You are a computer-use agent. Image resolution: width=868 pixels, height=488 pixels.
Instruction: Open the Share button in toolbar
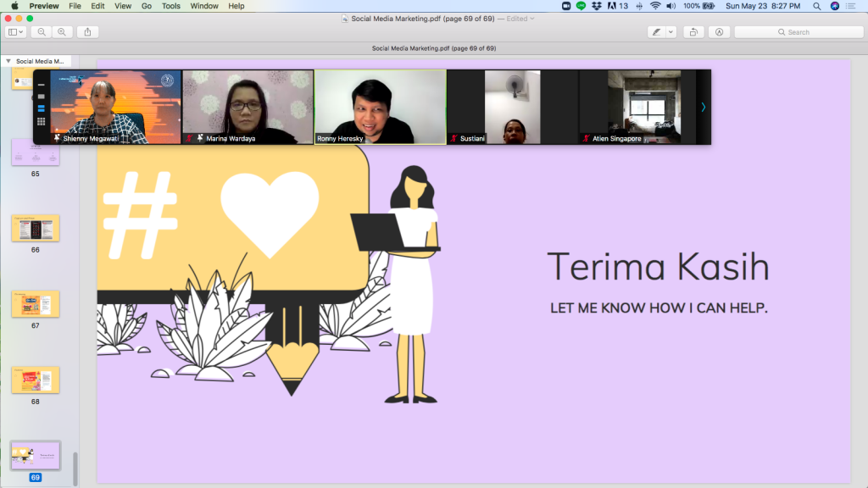coord(88,32)
